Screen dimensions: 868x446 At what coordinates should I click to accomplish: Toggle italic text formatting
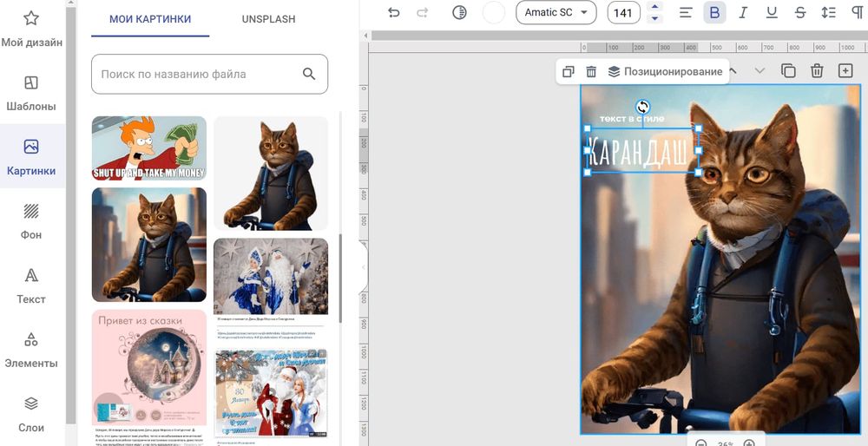(743, 12)
